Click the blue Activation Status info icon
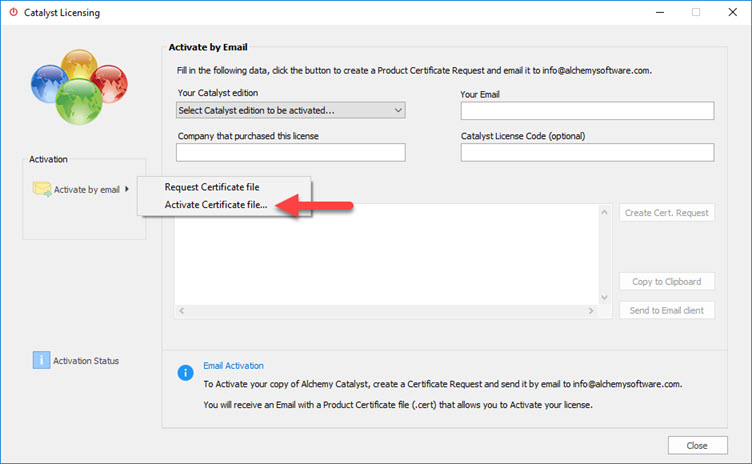The image size is (752, 464). 41,360
